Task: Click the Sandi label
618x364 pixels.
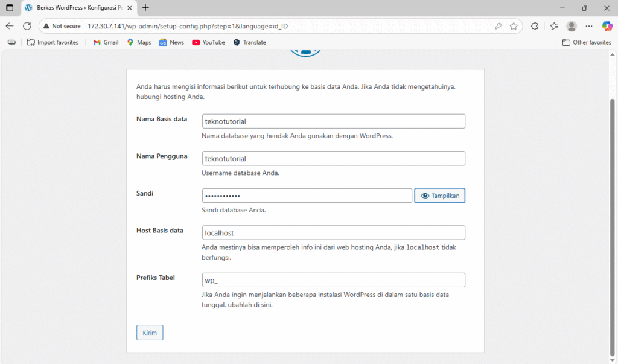Action: 145,193
